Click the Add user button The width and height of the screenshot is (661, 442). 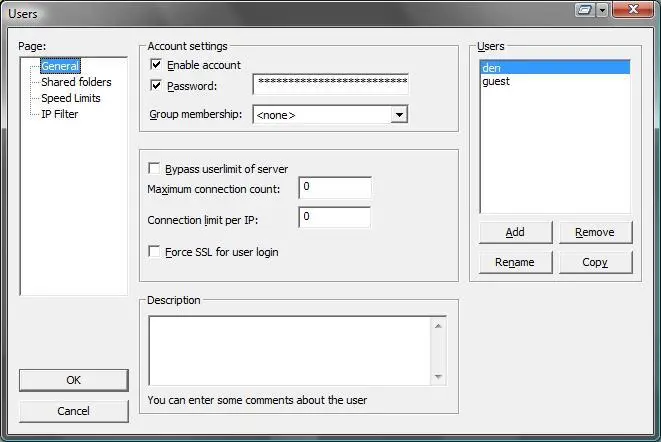(515, 232)
